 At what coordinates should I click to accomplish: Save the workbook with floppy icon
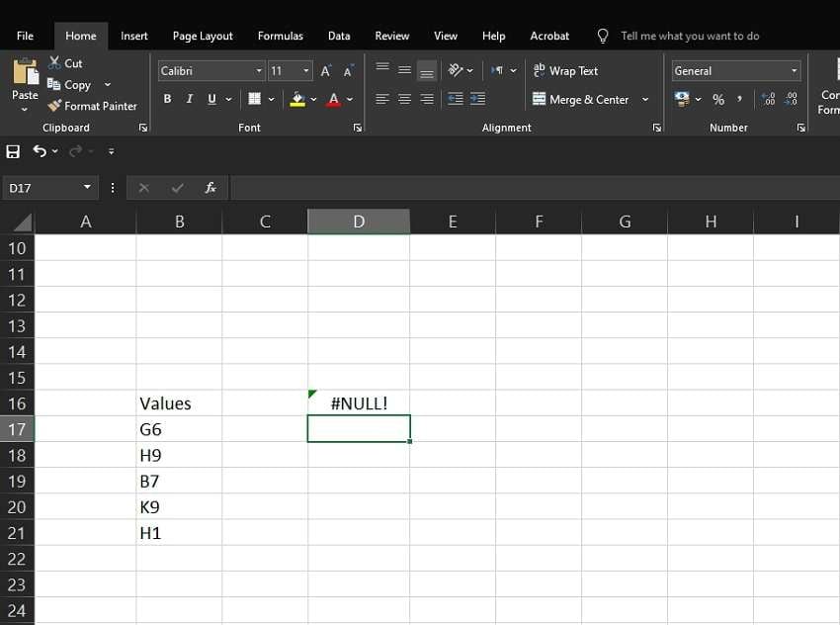point(13,151)
